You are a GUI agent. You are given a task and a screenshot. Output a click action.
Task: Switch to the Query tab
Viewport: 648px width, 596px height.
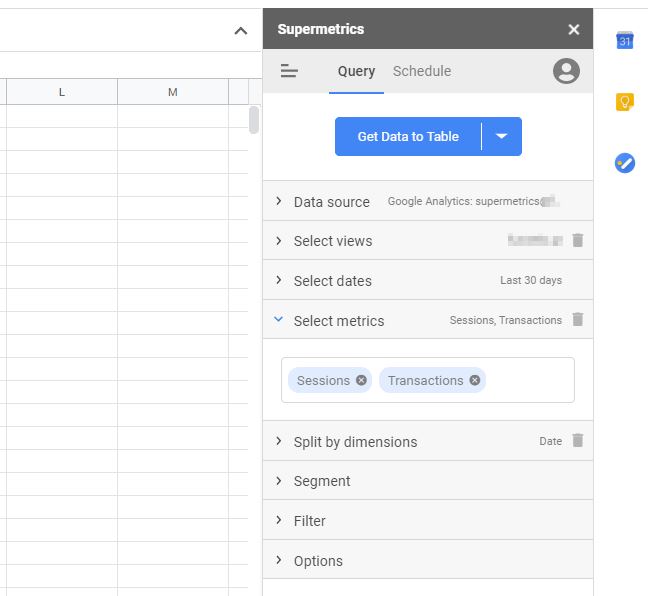[x=356, y=71]
